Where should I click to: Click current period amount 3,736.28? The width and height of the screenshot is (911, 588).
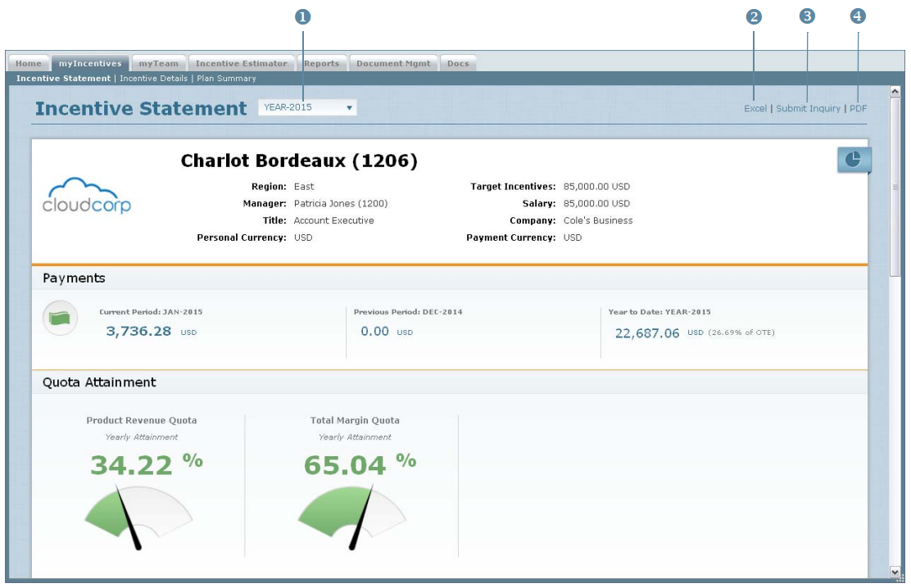tap(138, 331)
